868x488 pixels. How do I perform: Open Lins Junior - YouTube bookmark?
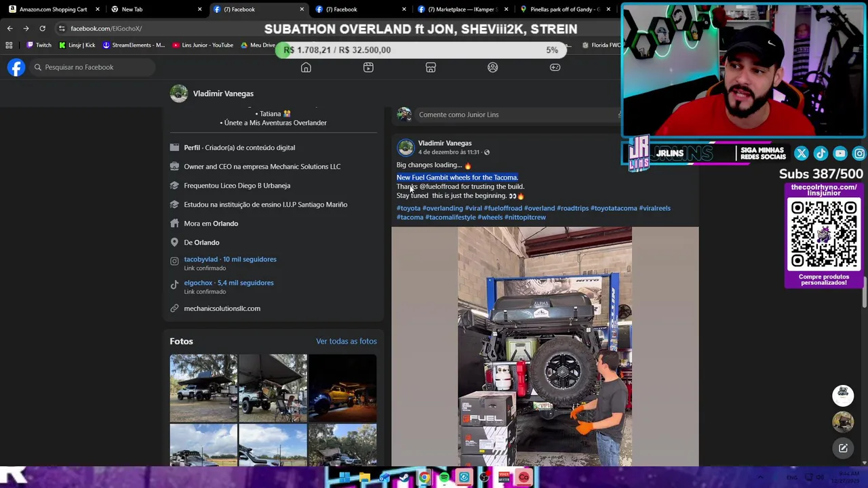[203, 45]
